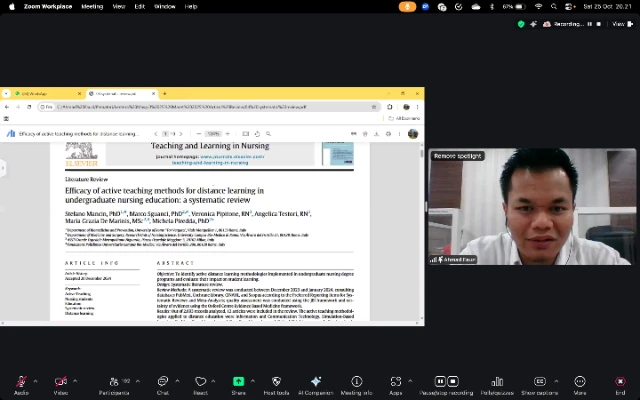Screen dimensions: 640x400
Task: Open Host tools shield icon
Action: [x=275, y=382]
